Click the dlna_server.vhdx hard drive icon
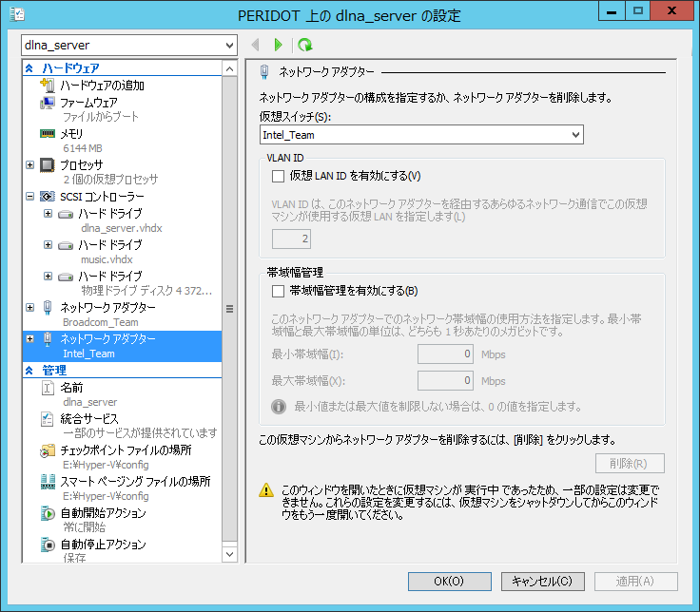 (x=66, y=214)
